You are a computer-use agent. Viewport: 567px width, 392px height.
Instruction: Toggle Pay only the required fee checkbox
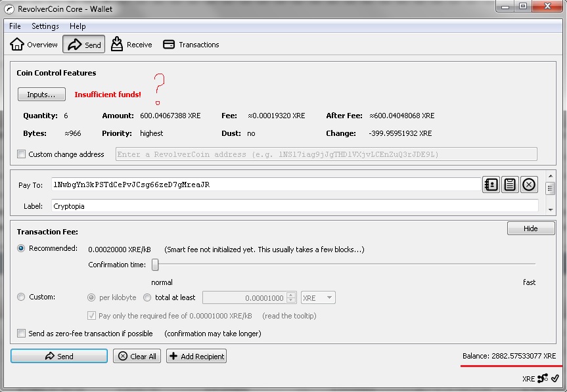[x=91, y=315]
